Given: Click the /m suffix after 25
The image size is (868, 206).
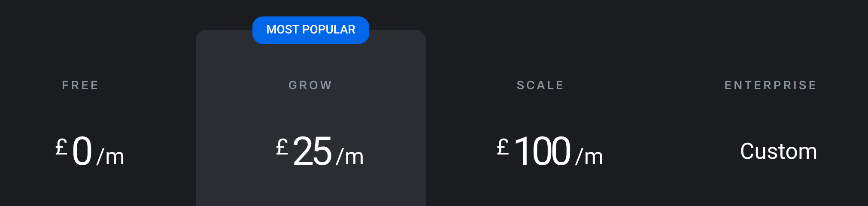Looking at the screenshot, I should [350, 156].
